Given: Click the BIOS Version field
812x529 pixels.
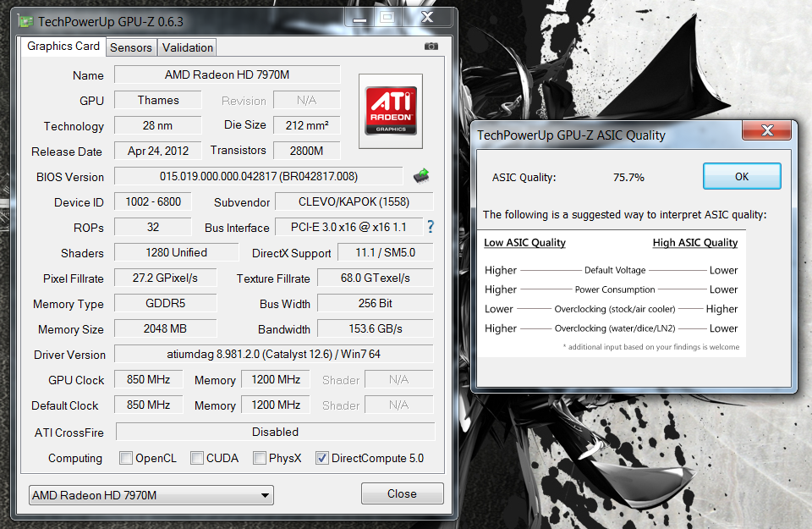Looking at the screenshot, I should [x=259, y=176].
